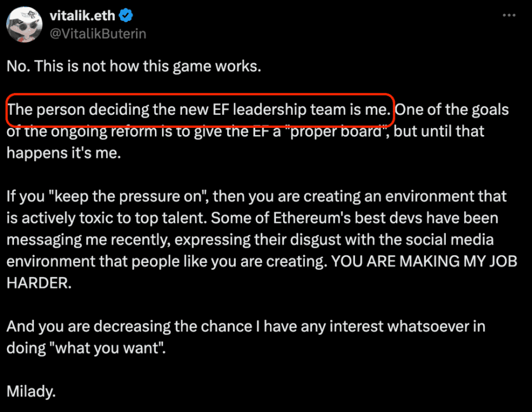Screen dimensions: 532x412
Task: Click the closing word "Milady."
Action: [31, 391]
